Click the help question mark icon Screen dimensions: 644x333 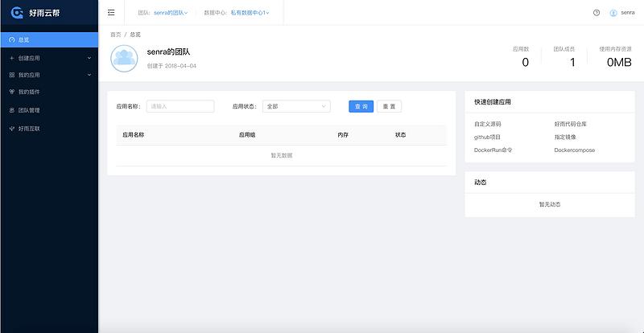(x=597, y=13)
